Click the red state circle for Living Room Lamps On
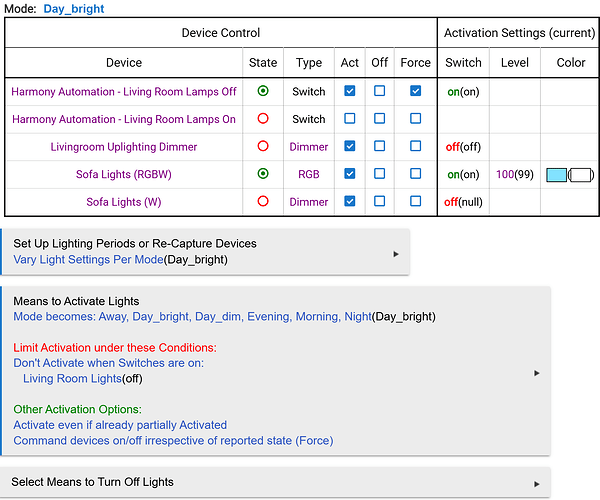 (263, 119)
